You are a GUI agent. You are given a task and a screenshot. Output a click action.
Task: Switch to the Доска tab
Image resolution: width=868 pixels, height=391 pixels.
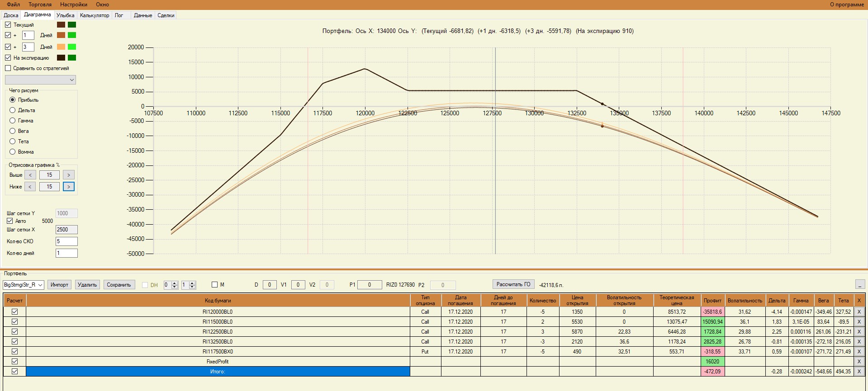[x=11, y=15]
